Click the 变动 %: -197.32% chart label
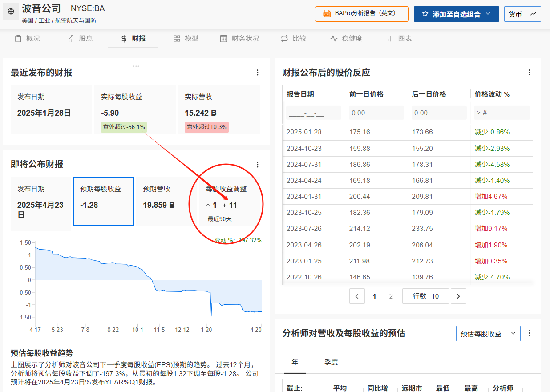 [238, 240]
